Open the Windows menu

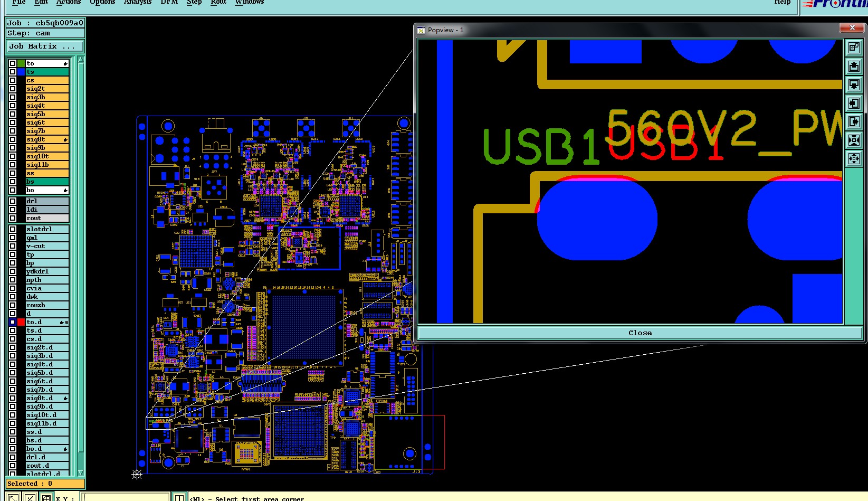pos(250,2)
